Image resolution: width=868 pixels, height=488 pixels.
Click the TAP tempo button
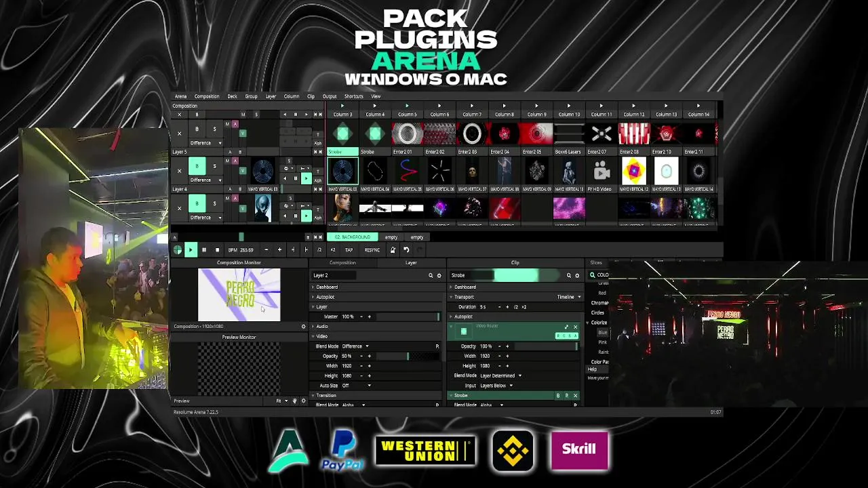[x=349, y=250]
